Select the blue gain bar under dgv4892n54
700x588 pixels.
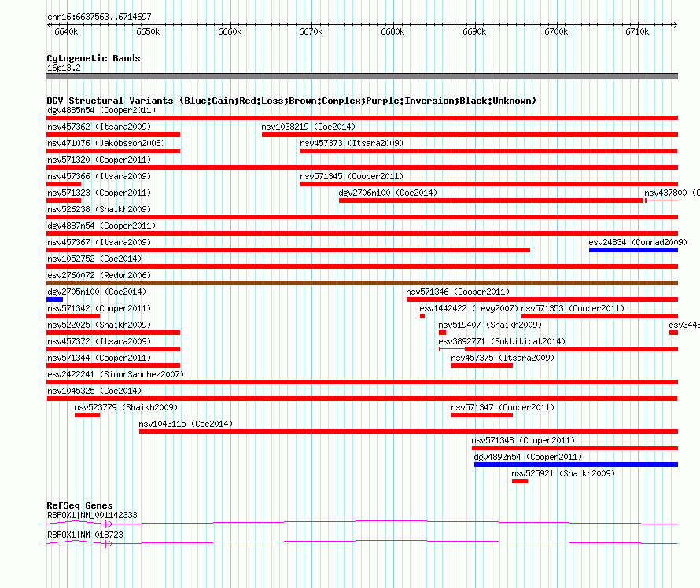tap(576, 465)
